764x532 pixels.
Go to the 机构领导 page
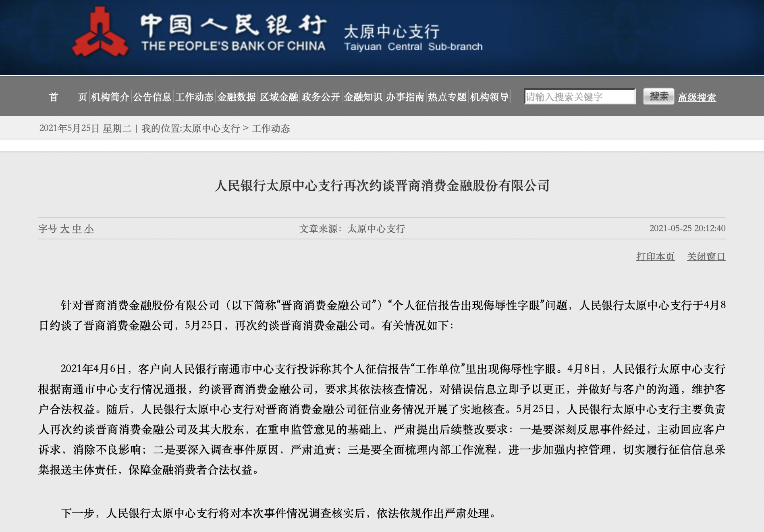point(489,97)
